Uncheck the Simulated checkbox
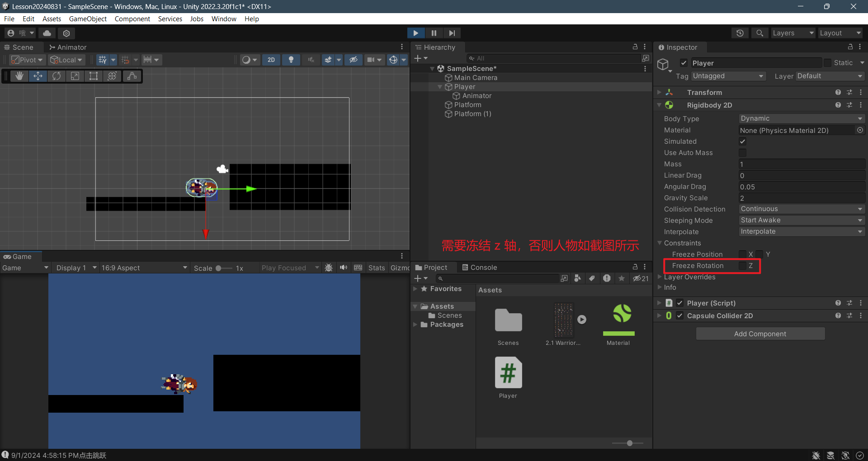868x461 pixels. pos(742,141)
